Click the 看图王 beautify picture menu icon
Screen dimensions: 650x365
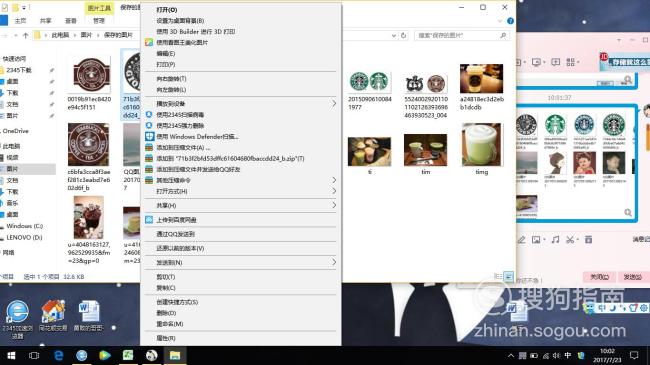click(149, 42)
